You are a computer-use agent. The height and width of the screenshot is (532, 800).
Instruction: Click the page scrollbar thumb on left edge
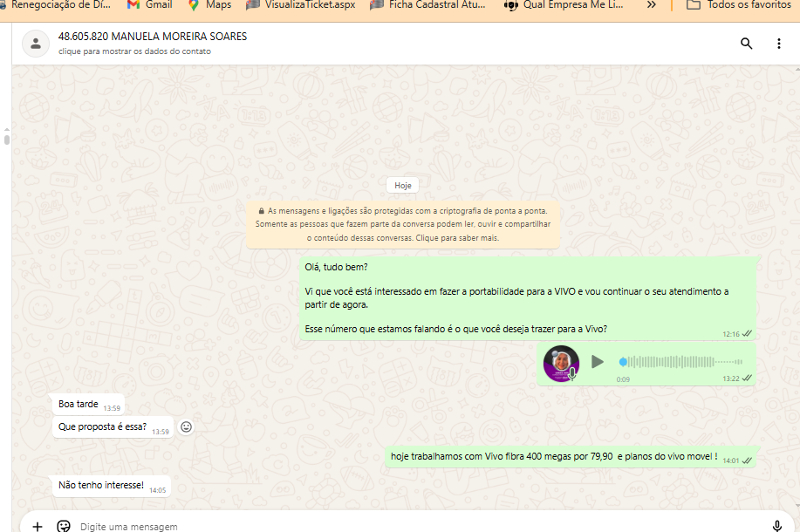click(x=7, y=140)
